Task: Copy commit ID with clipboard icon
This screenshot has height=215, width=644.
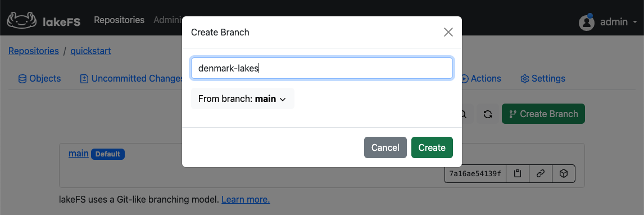Action: (518, 174)
